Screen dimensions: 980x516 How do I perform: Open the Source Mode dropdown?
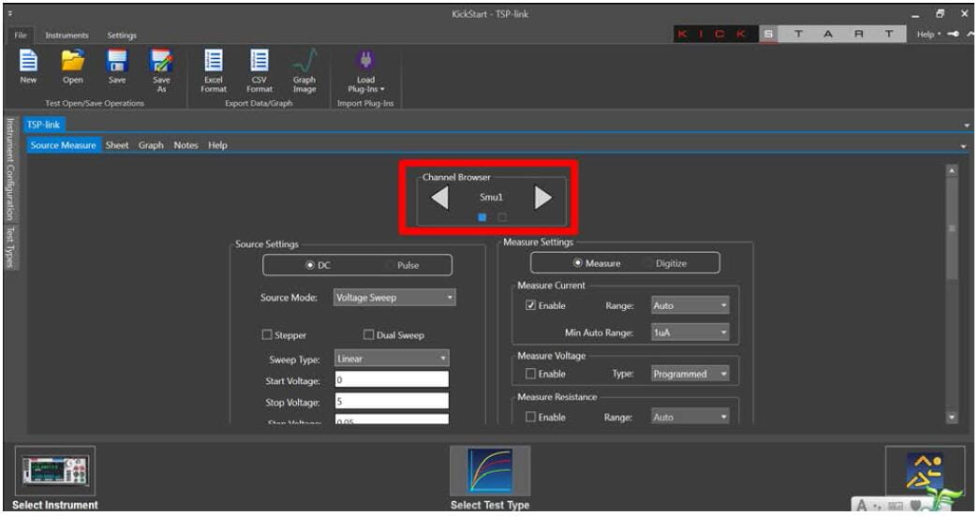pos(394,298)
